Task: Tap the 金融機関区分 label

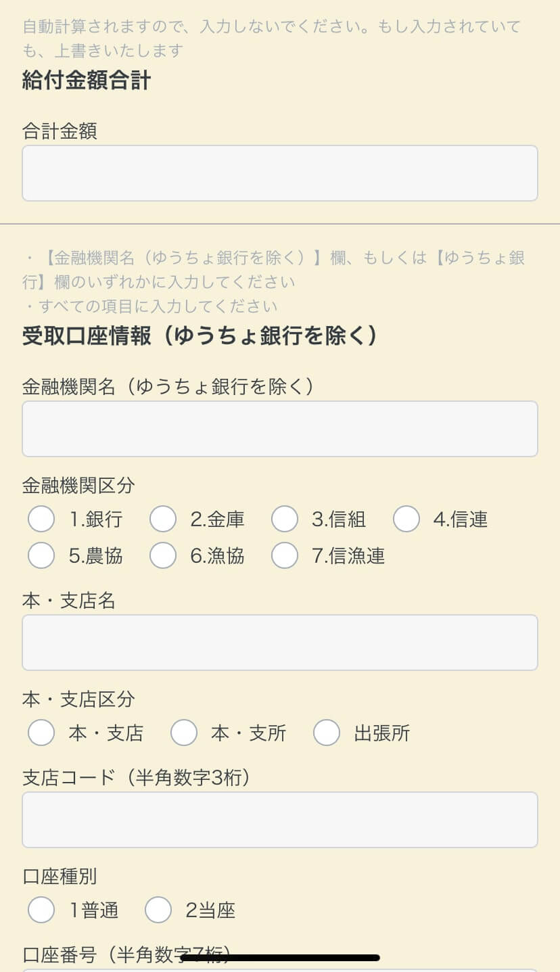Action: [78, 485]
